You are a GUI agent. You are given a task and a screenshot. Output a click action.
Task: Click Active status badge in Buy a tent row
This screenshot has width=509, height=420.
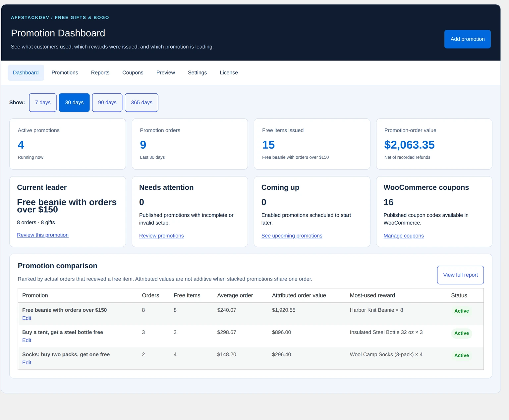461,333
